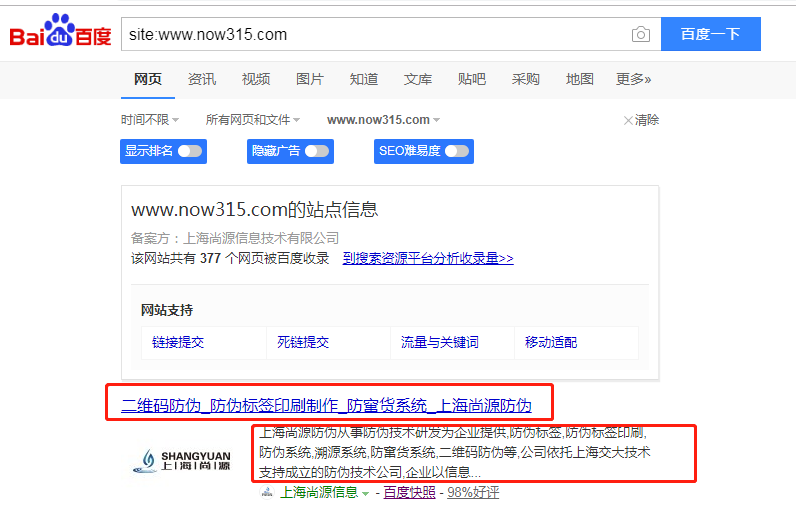The height and width of the screenshot is (513, 796).
Task: Open the 更多» tab menu
Action: 634,79
